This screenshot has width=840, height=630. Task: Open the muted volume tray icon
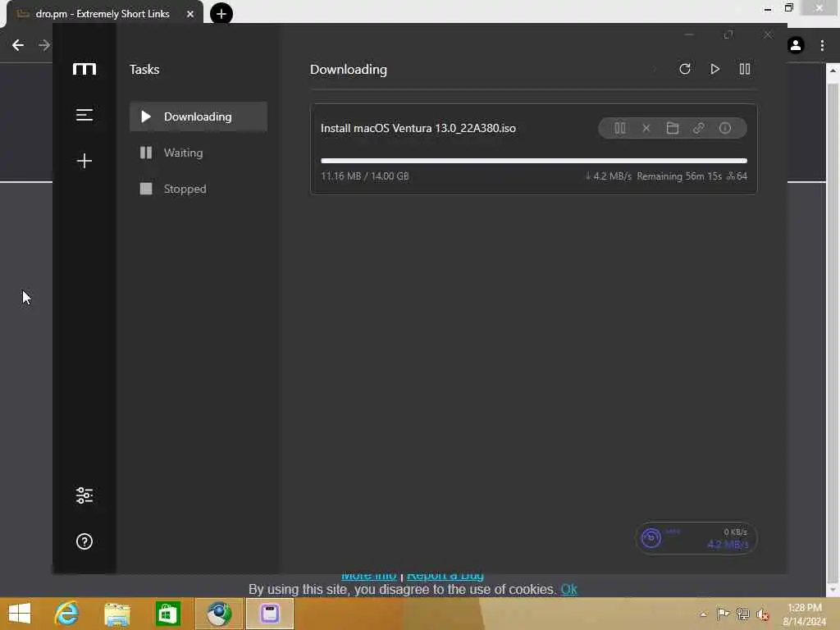762,614
